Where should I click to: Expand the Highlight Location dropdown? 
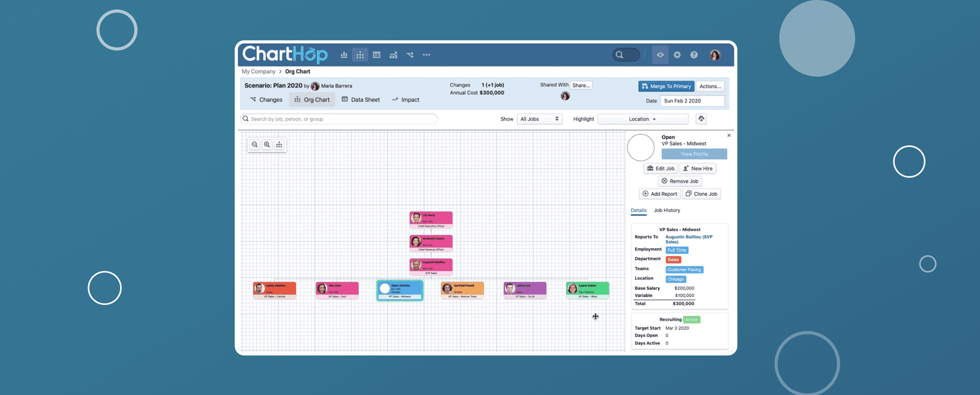pyautogui.click(x=642, y=119)
